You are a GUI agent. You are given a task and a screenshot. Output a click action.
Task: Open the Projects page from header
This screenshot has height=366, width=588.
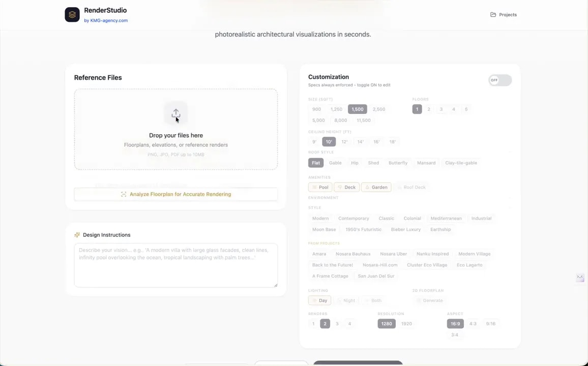tap(503, 15)
